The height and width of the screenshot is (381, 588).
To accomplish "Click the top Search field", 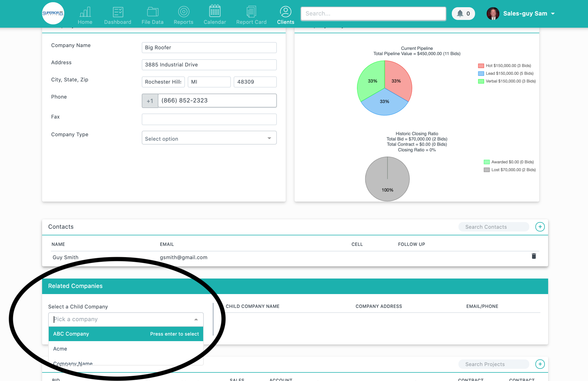I will tap(373, 14).
